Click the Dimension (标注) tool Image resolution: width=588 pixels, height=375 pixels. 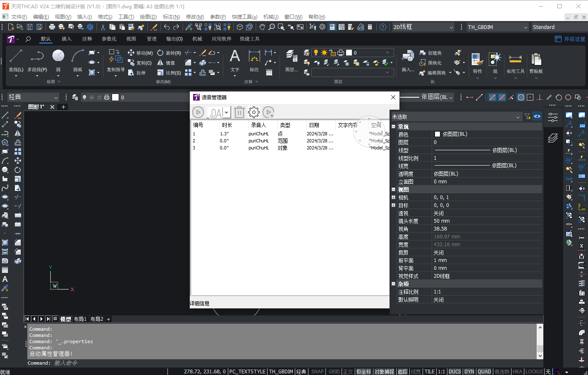[254, 60]
